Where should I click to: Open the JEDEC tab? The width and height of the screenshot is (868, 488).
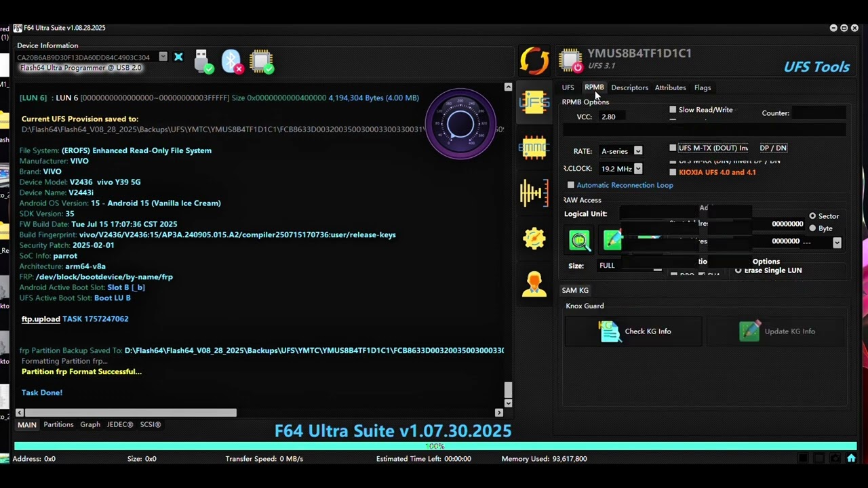(x=120, y=424)
